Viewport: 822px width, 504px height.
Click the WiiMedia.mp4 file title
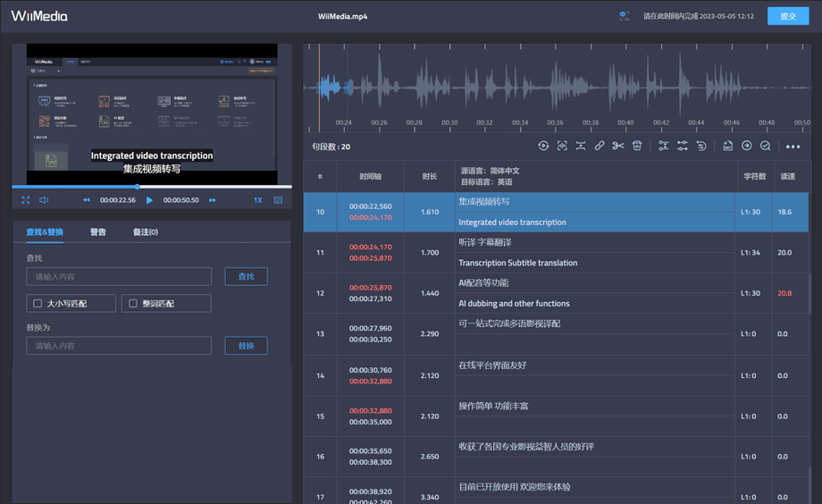[x=342, y=16]
